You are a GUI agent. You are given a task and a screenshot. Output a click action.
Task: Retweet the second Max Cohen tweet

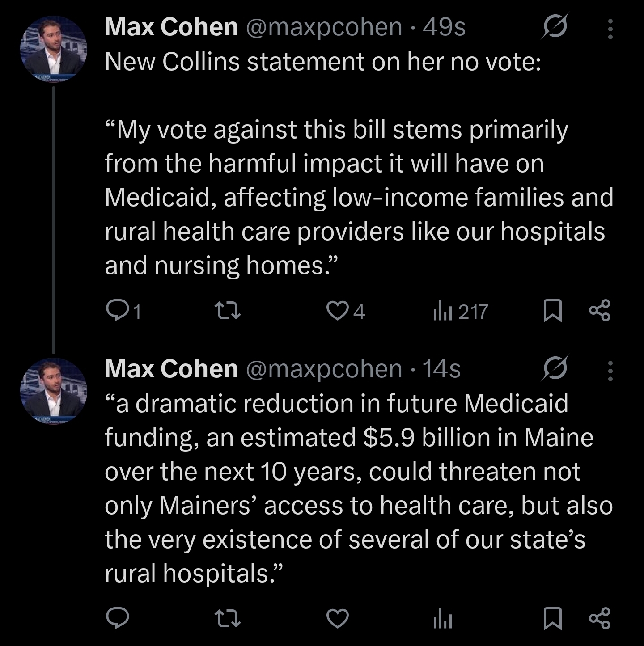pyautogui.click(x=228, y=618)
